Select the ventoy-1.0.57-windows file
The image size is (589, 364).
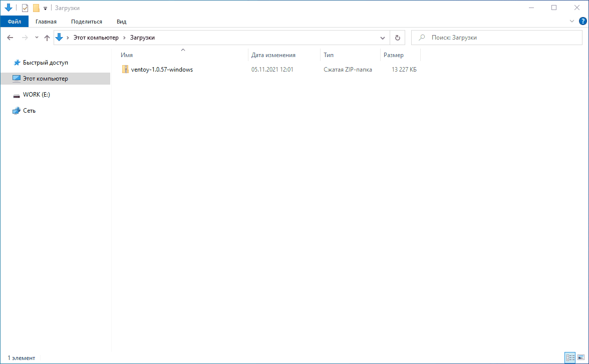(162, 70)
